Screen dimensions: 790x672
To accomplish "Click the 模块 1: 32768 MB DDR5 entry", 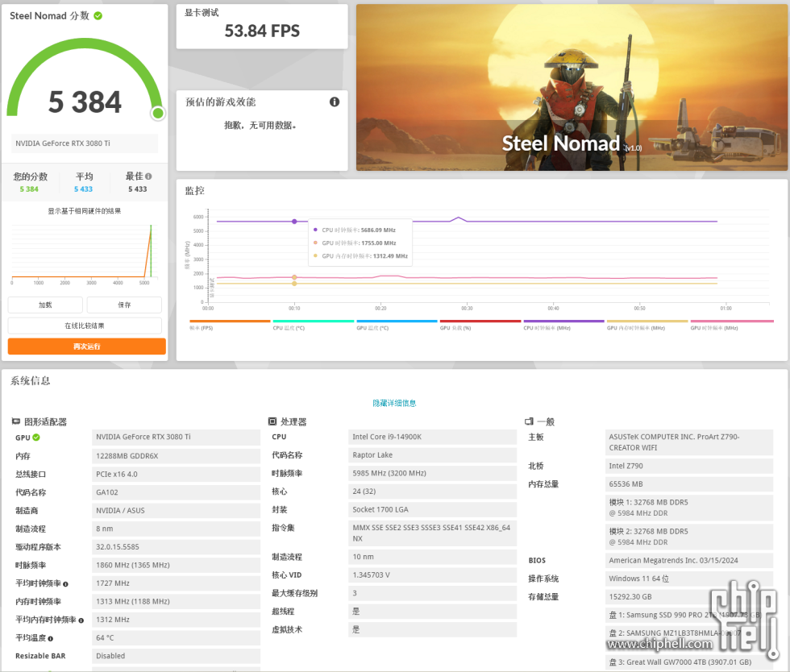I will point(688,508).
